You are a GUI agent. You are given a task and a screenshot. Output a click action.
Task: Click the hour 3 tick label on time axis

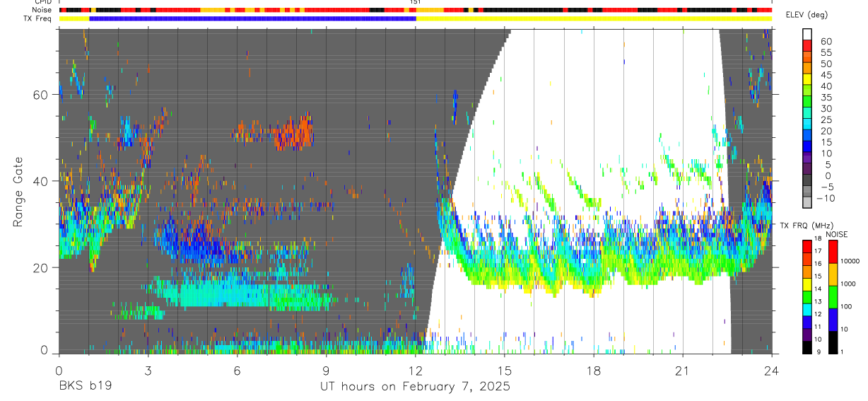(148, 370)
